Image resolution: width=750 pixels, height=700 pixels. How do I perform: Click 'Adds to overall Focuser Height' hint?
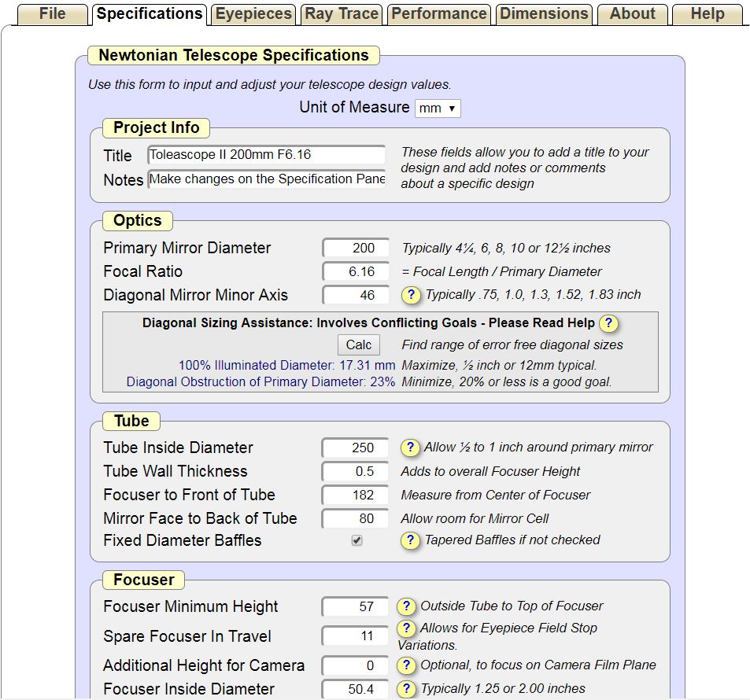tap(490, 471)
